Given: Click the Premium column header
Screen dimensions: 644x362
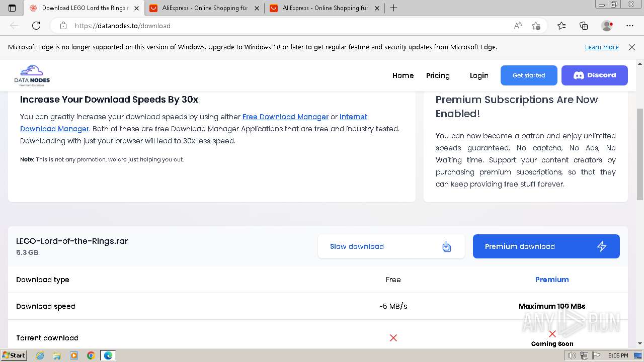Looking at the screenshot, I should click(x=552, y=280).
